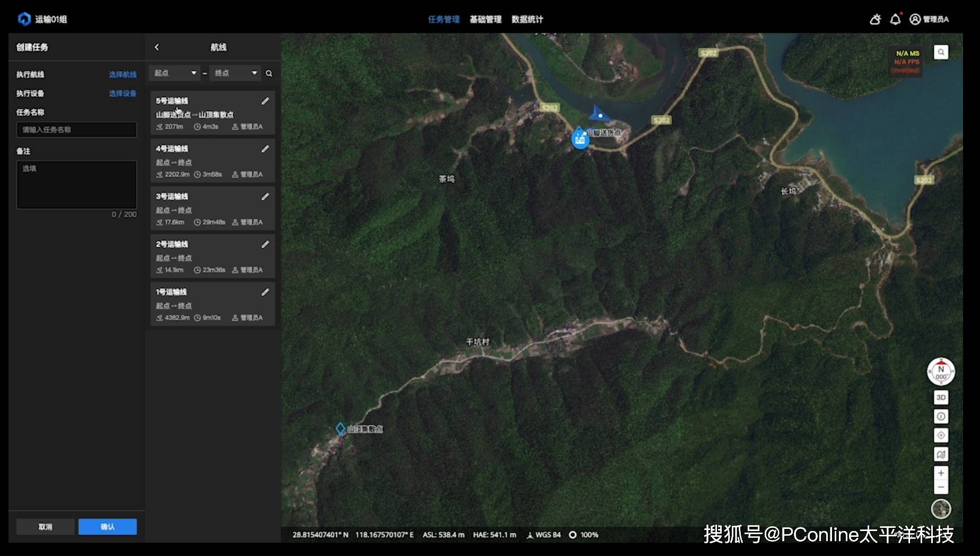Select the 4号运输线 route title

(172, 149)
